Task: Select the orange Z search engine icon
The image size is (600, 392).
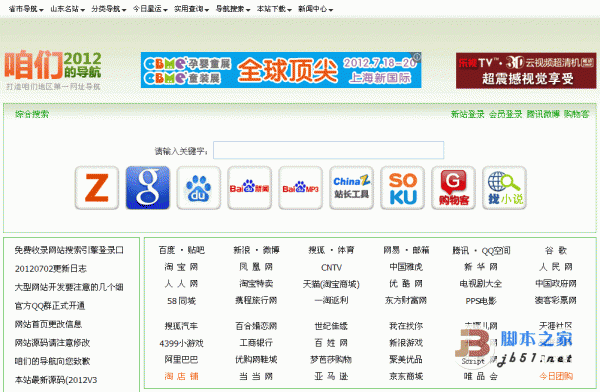Action: 97,188
